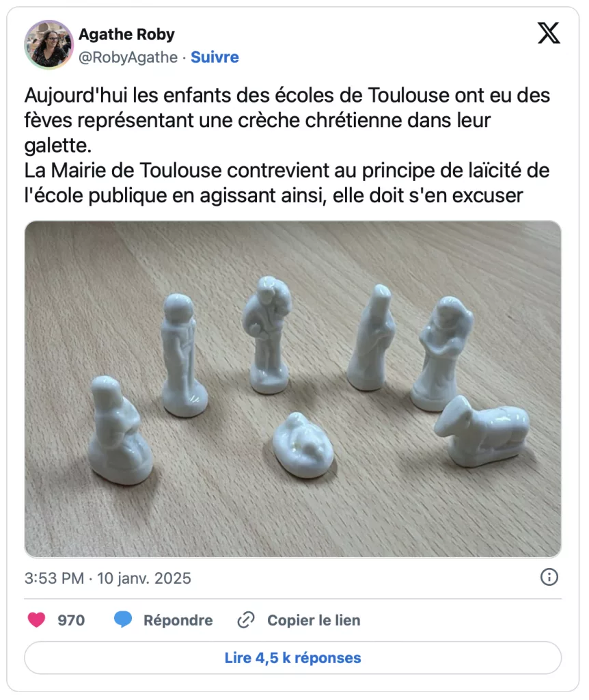Click the kneeling figurine in photo
Image resolution: width=589 pixels, height=700 pixels.
point(120,431)
